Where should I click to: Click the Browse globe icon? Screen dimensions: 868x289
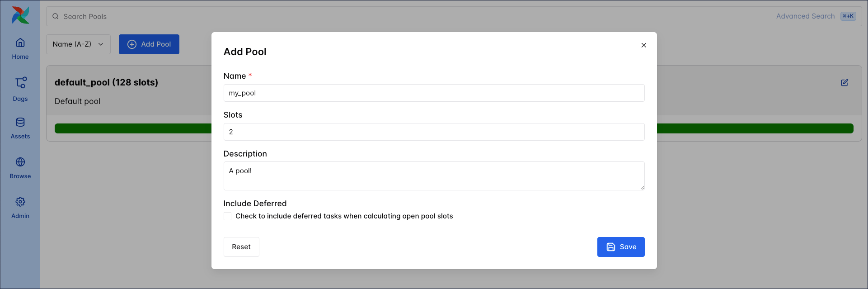[20, 161]
